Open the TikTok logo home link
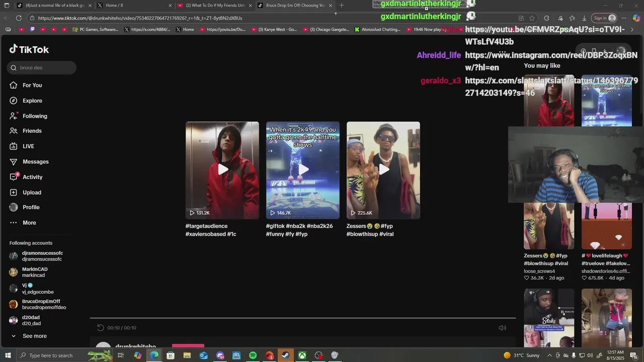 pyautogui.click(x=29, y=49)
